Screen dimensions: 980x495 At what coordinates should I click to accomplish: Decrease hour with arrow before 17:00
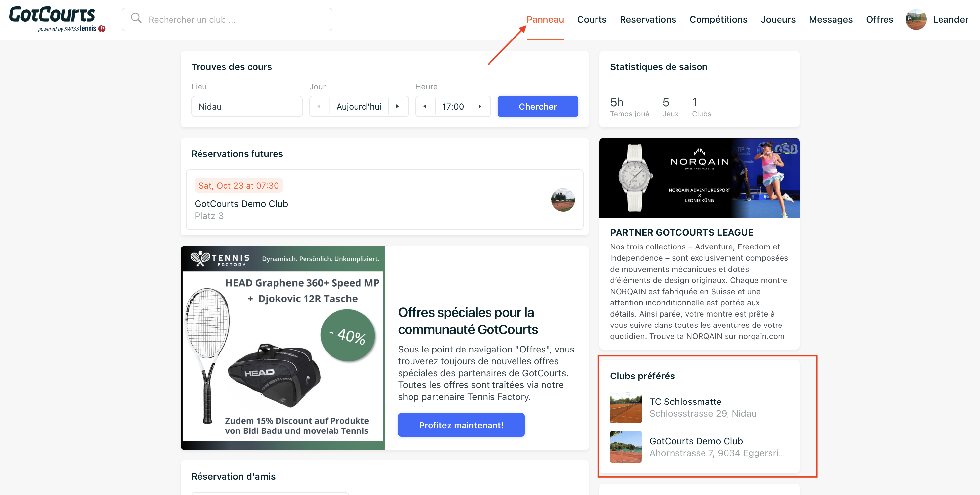point(425,106)
